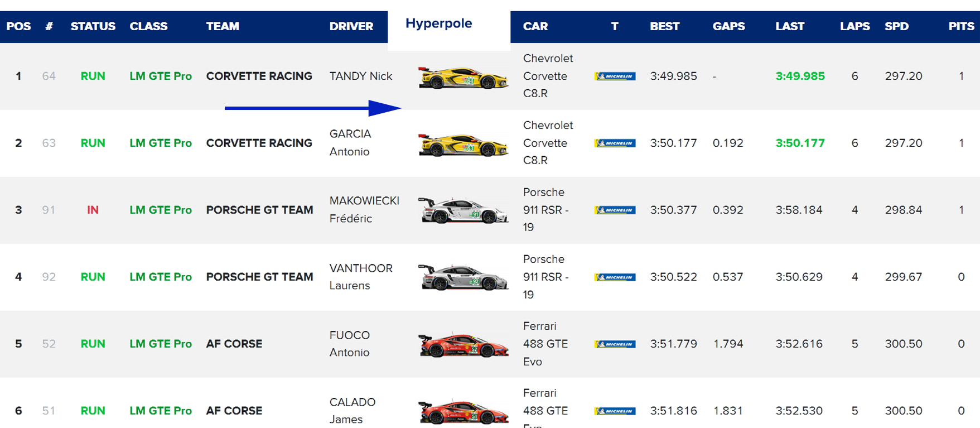Click the LAPS column header
This screenshot has height=428, width=980.
pyautogui.click(x=855, y=26)
